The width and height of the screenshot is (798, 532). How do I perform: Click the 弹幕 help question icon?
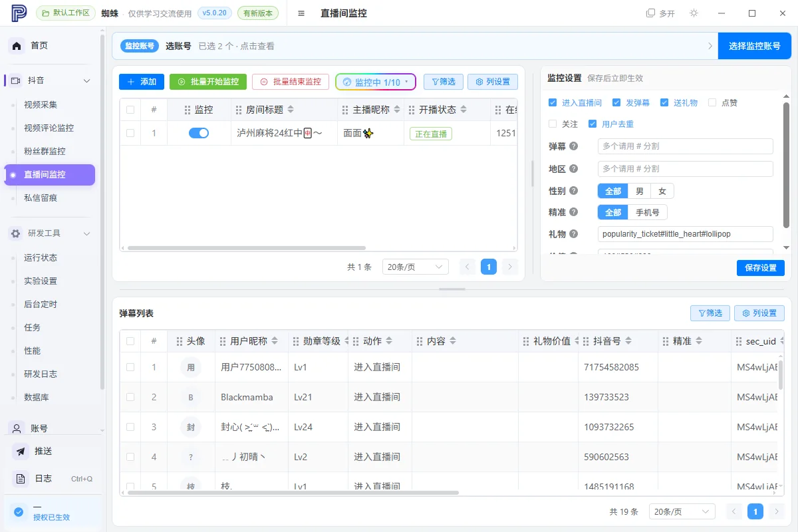coord(574,146)
